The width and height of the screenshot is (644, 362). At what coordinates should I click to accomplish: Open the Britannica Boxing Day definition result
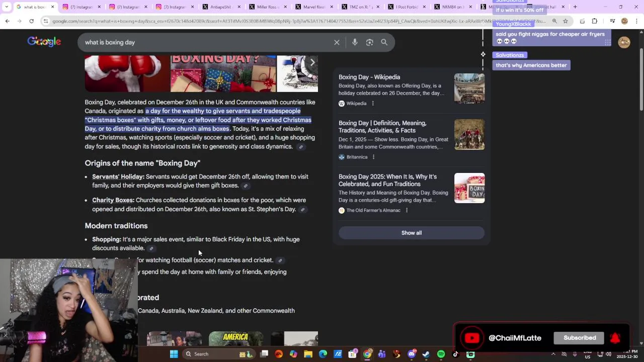(382, 127)
